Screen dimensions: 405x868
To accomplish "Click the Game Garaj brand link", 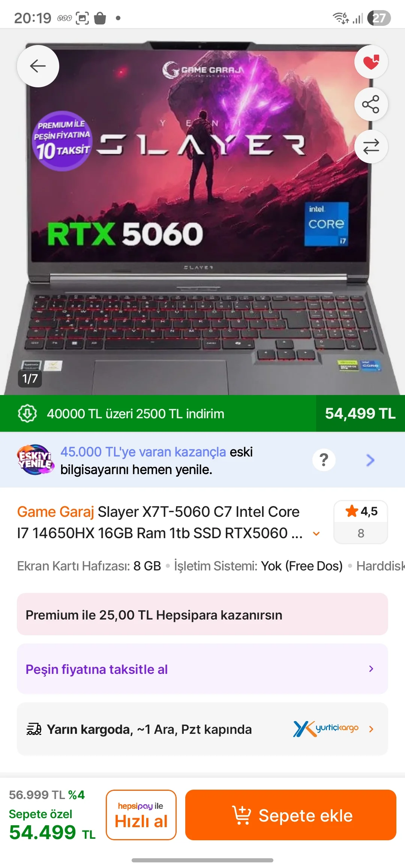I will point(55,512).
